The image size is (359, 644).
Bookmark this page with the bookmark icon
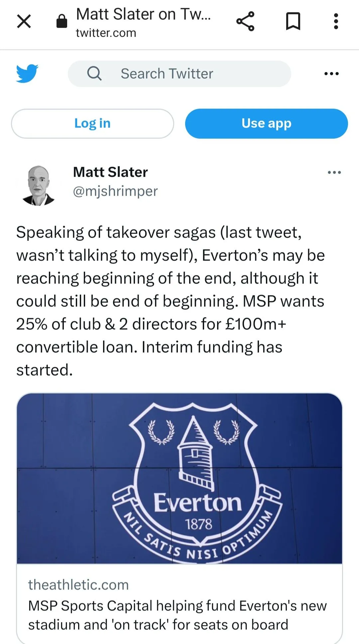(293, 22)
